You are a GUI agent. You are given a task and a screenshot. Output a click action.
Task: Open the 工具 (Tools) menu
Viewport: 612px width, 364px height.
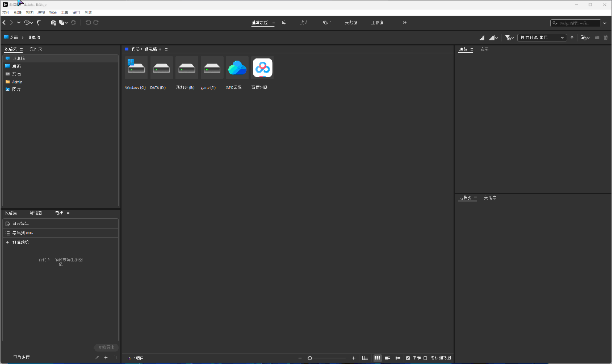[64, 12]
